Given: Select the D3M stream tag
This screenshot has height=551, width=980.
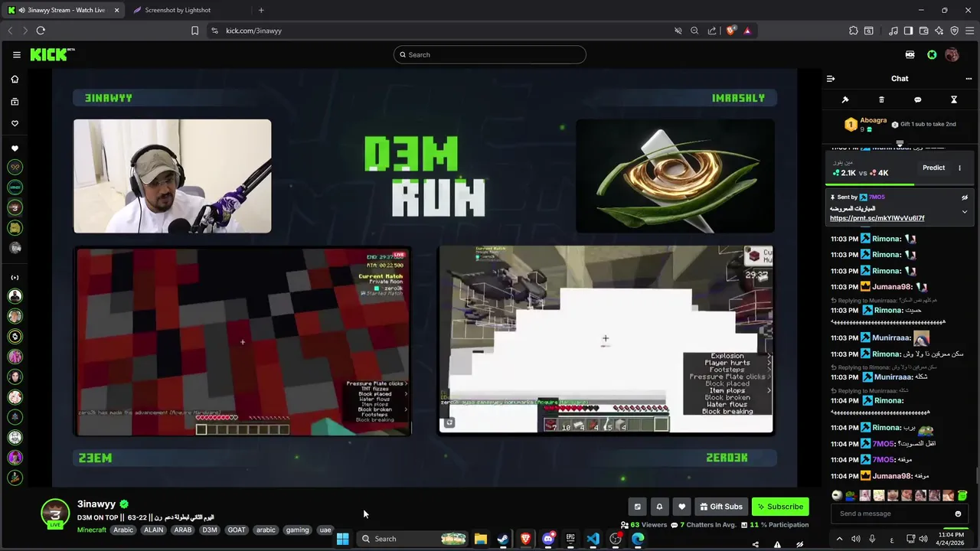Looking at the screenshot, I should pos(210,530).
